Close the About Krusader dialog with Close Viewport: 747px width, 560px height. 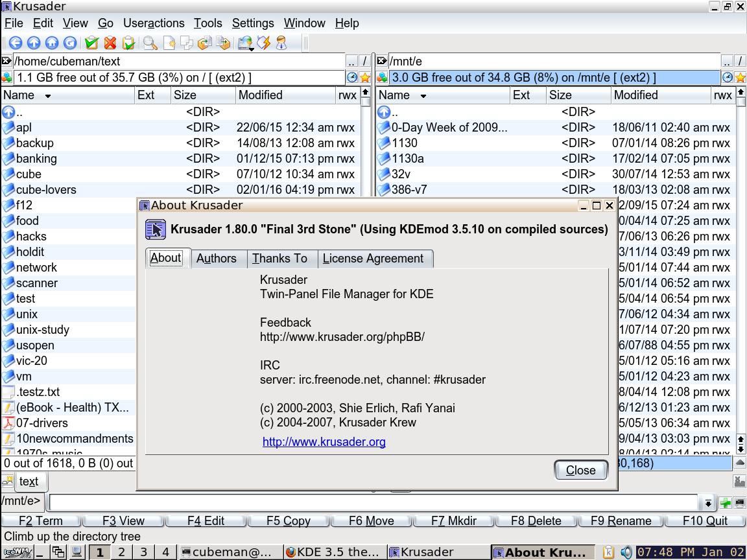[x=581, y=471]
